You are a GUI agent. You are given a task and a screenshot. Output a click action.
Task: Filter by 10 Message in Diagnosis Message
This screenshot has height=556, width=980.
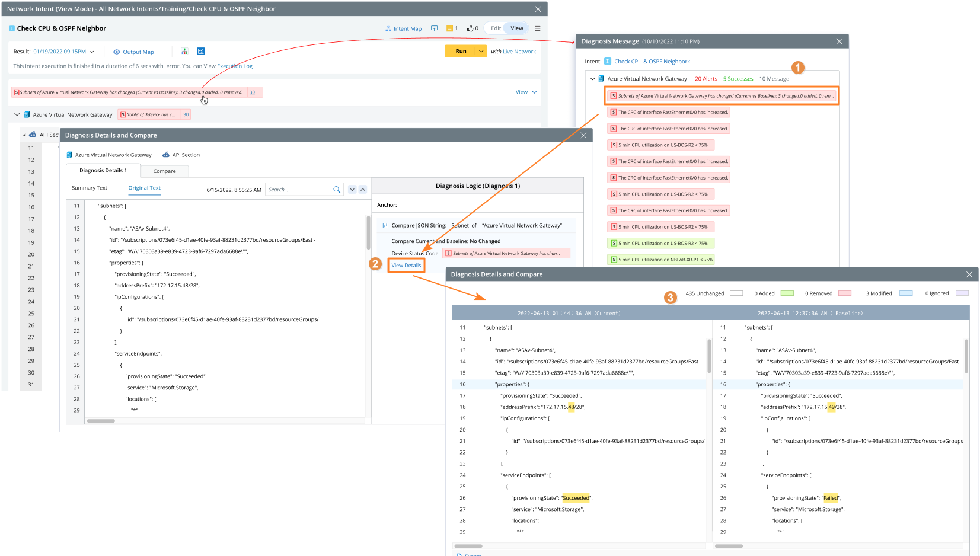(774, 79)
